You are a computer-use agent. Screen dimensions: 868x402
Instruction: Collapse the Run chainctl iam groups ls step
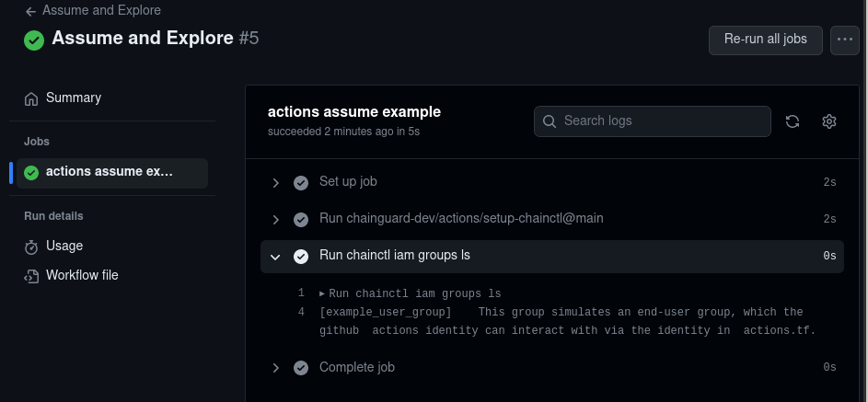coord(275,256)
